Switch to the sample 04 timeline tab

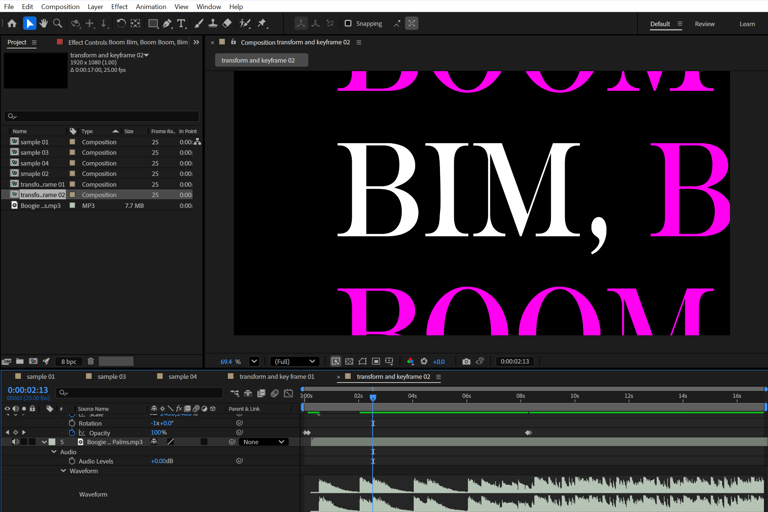(x=182, y=377)
